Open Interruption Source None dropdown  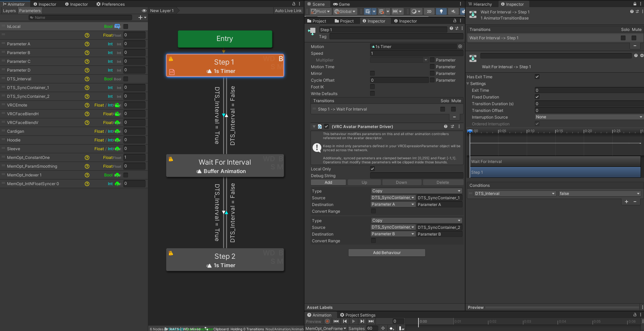pyautogui.click(x=589, y=117)
